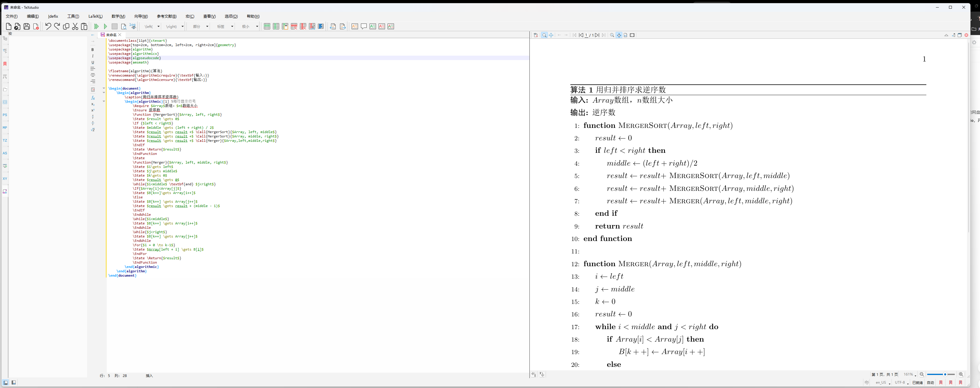Click Bold B button in editor sidebar

(x=93, y=50)
